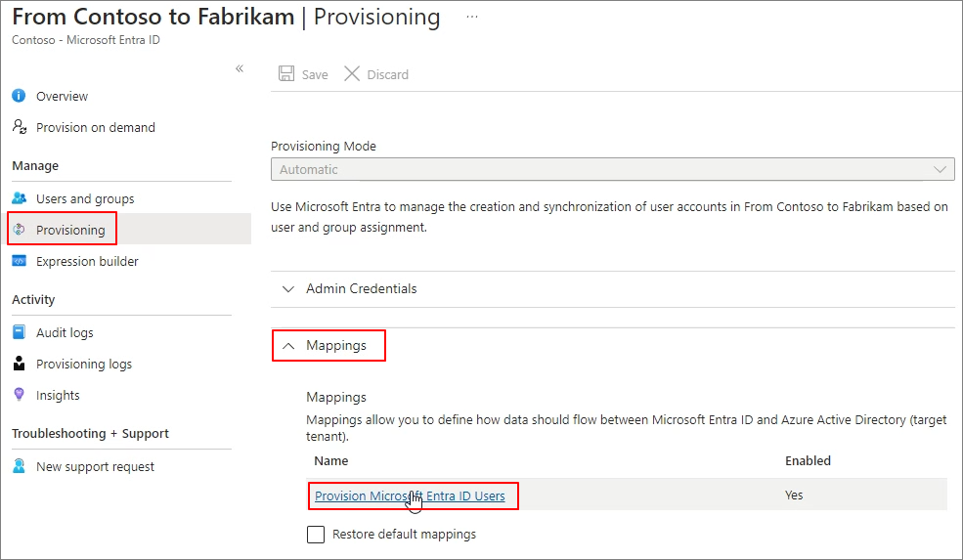
Task: Expand the Admin Credentials section
Action: [361, 288]
